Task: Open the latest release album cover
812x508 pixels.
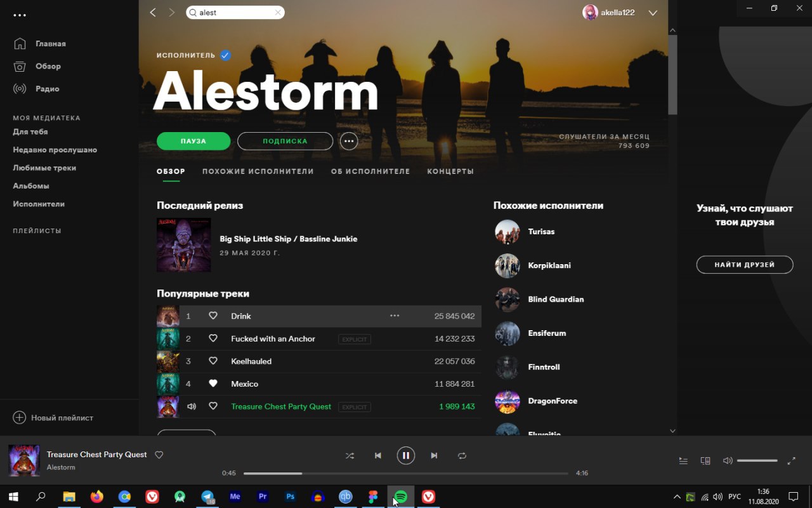Action: tap(184, 245)
